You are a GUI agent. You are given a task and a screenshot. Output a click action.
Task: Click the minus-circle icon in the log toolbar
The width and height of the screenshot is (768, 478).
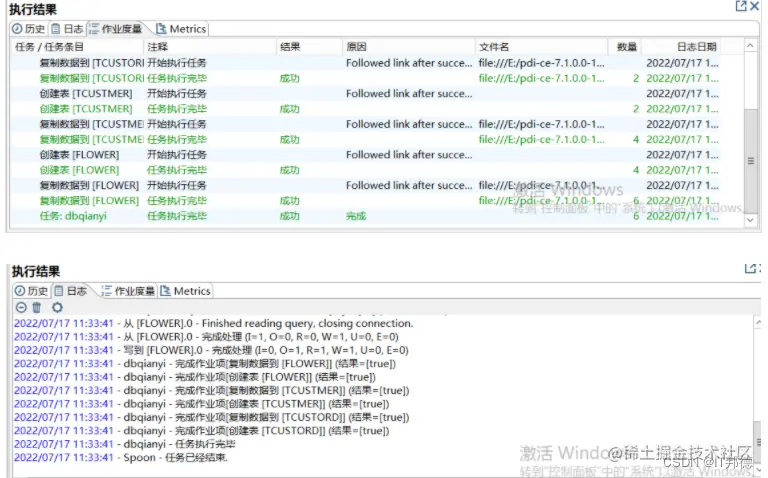pyautogui.click(x=21, y=308)
